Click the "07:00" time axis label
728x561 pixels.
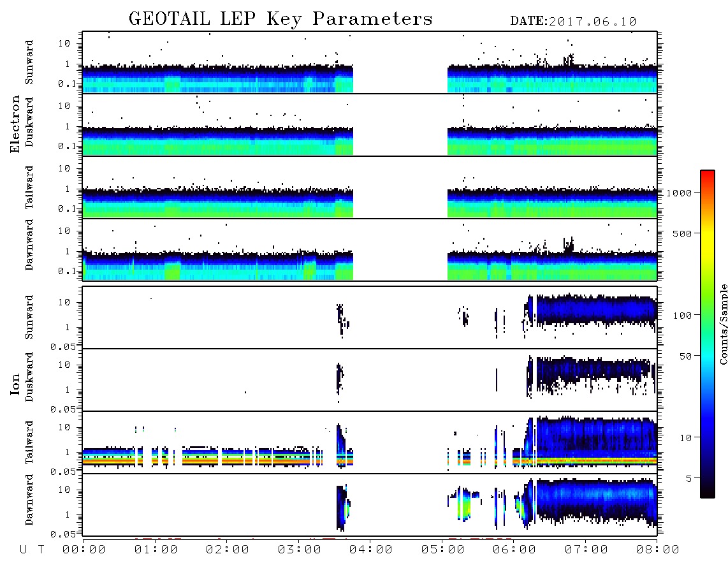tap(586, 550)
